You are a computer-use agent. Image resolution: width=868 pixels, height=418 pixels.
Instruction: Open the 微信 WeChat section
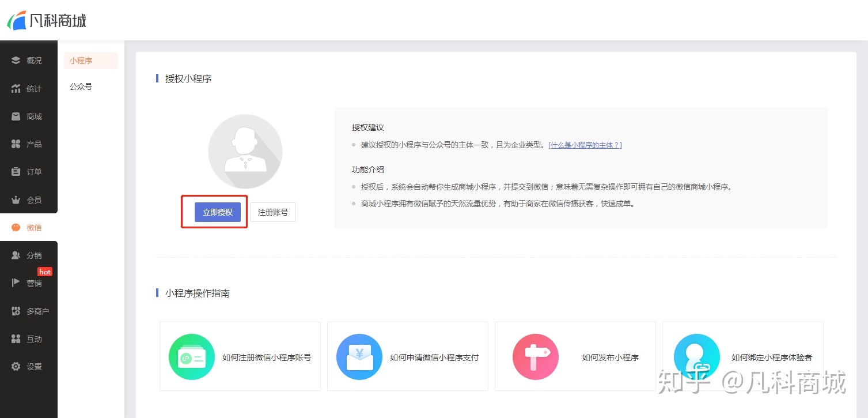coord(29,227)
